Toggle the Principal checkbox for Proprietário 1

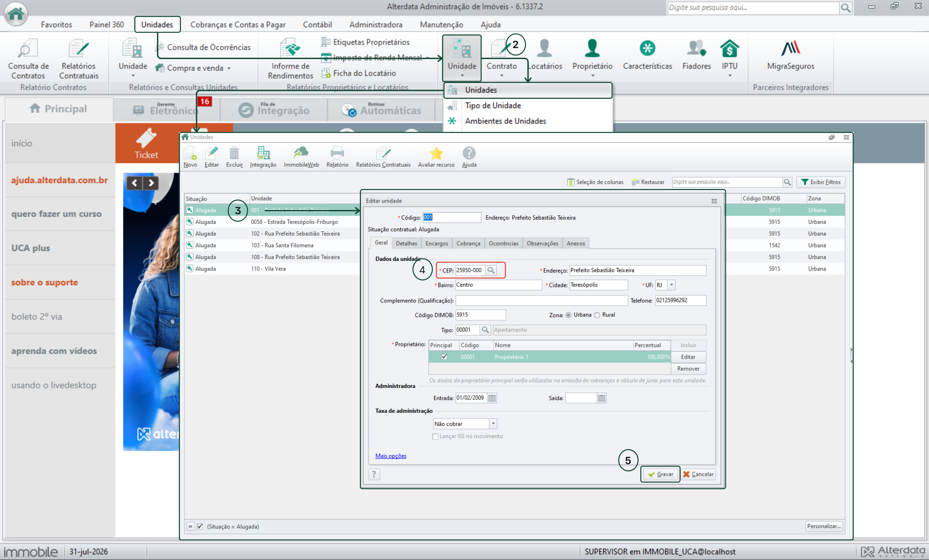click(x=444, y=357)
